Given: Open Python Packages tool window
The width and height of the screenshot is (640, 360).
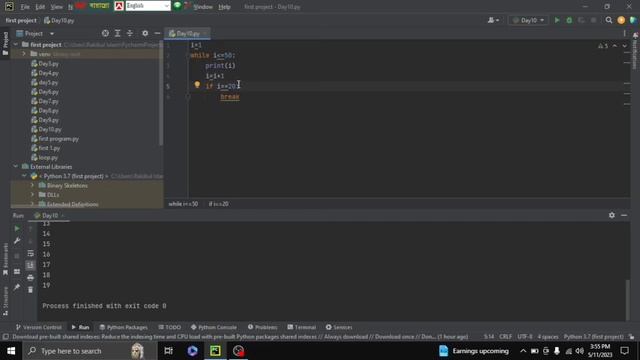Looking at the screenshot, I should click(123, 327).
